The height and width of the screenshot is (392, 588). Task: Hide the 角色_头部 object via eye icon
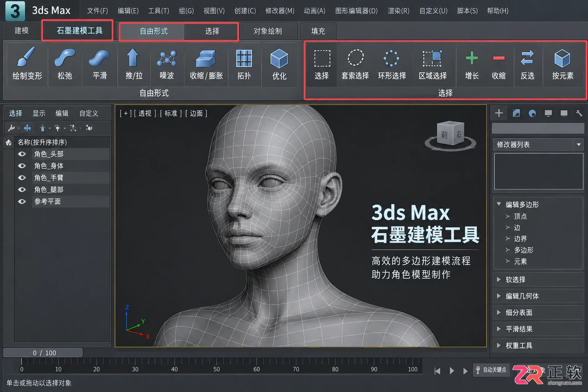coord(22,154)
